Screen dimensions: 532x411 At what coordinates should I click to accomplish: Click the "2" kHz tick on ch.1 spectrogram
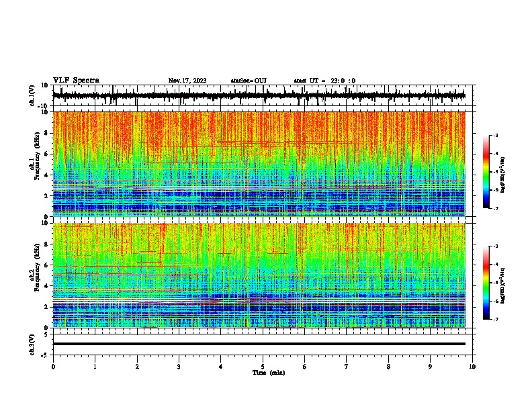tap(46, 195)
